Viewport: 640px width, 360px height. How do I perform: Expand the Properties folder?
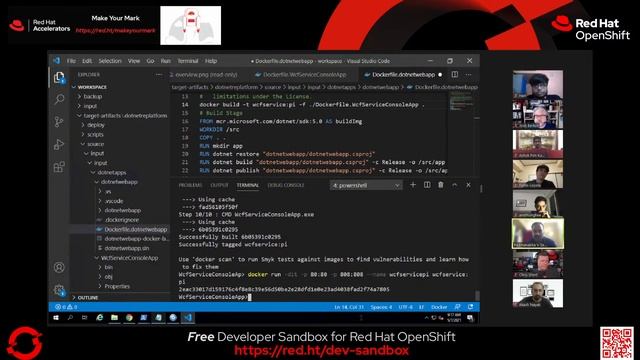[117, 286]
